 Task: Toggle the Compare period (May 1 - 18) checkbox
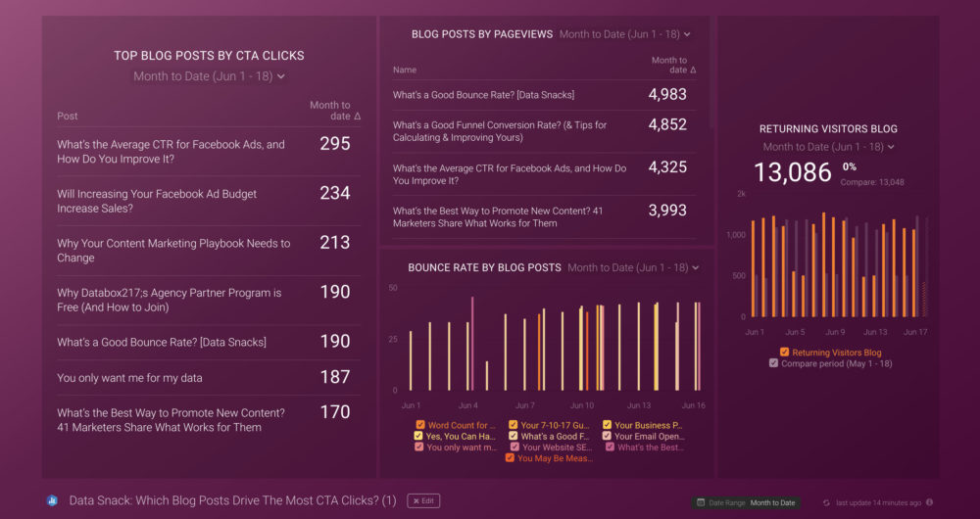[x=774, y=363]
